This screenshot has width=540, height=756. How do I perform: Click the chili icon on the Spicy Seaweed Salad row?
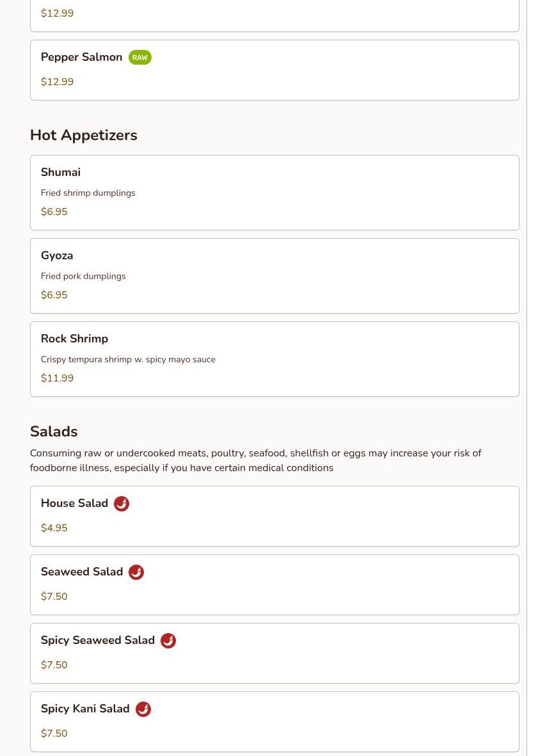168,641
